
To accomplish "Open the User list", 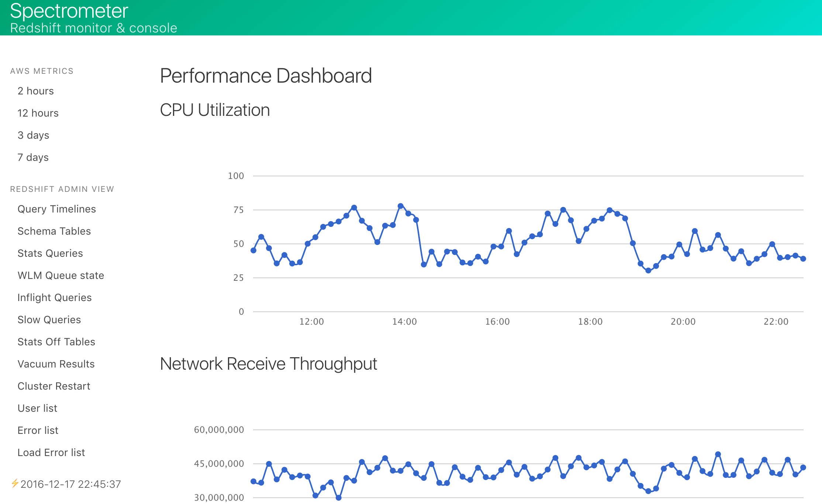I will click(x=37, y=408).
